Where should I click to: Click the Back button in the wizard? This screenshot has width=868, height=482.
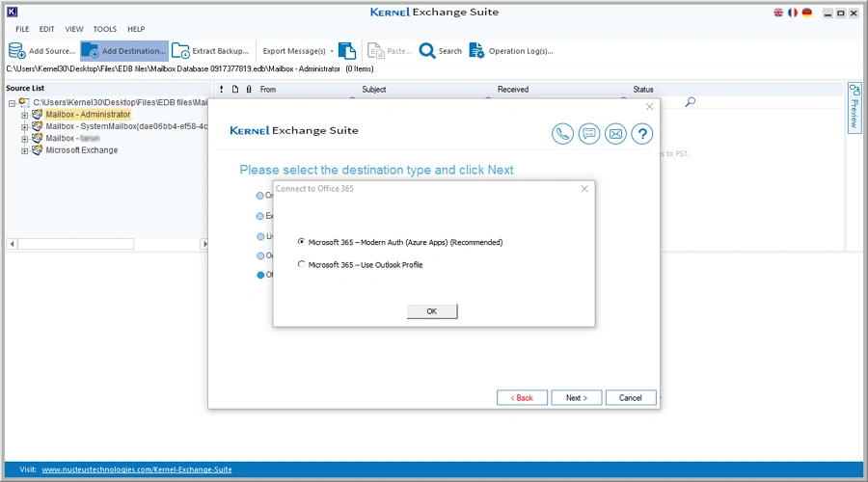click(x=522, y=398)
